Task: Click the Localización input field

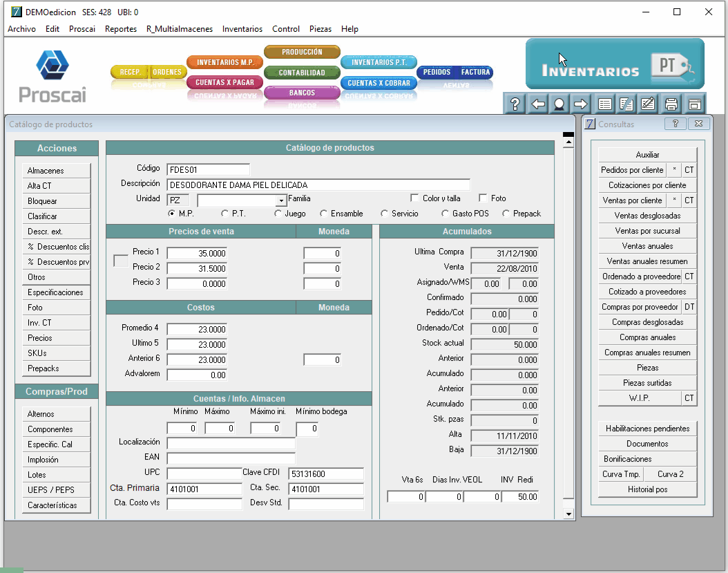Action: tap(231, 443)
